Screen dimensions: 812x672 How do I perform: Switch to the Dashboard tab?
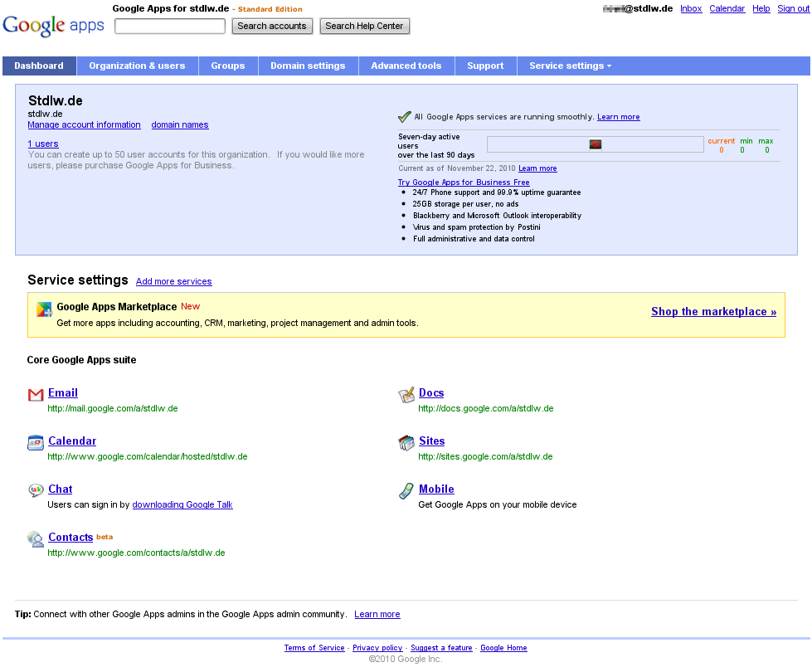coord(39,66)
